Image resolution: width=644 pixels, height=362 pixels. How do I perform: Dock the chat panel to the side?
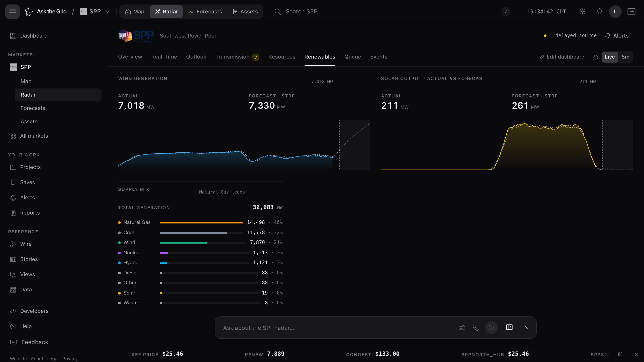509,327
